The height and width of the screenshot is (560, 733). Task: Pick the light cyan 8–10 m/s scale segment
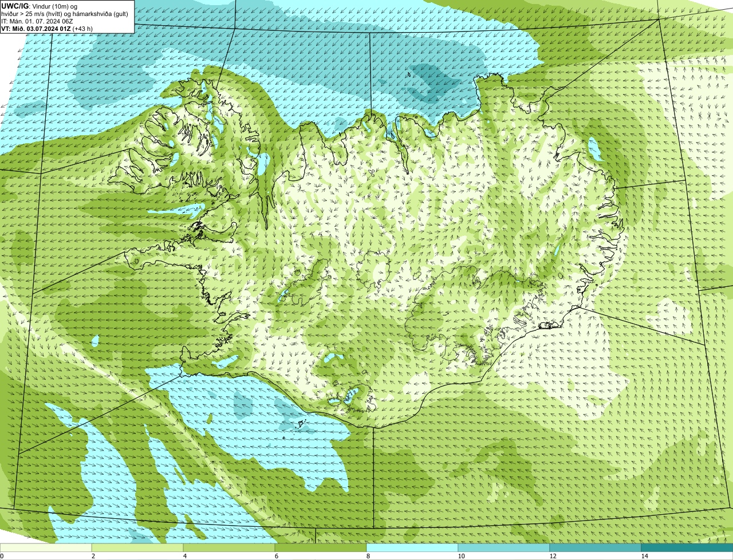click(x=412, y=547)
